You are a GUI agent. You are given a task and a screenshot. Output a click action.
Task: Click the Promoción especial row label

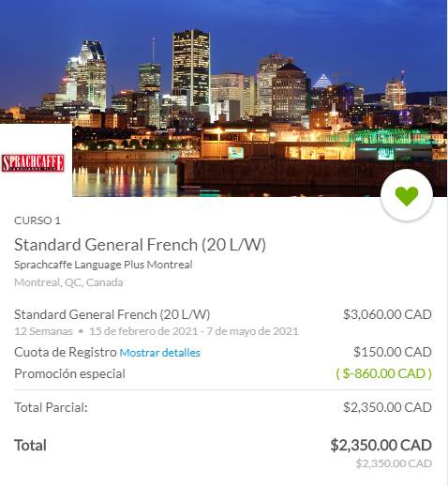[x=69, y=373]
